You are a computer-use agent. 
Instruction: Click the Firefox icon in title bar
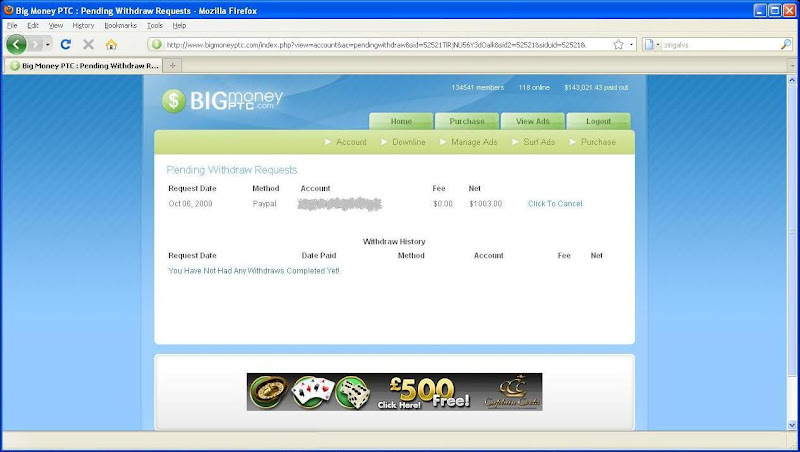pyautogui.click(x=8, y=10)
